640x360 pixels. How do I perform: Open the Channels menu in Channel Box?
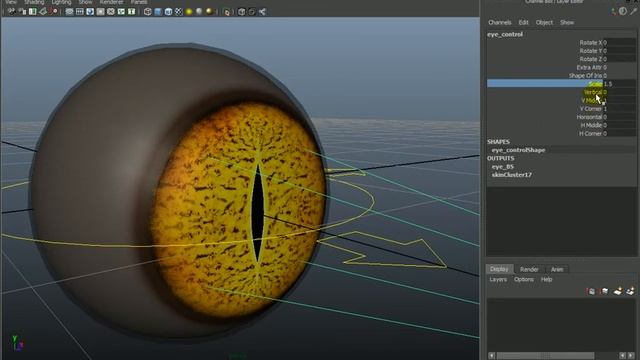coord(500,22)
